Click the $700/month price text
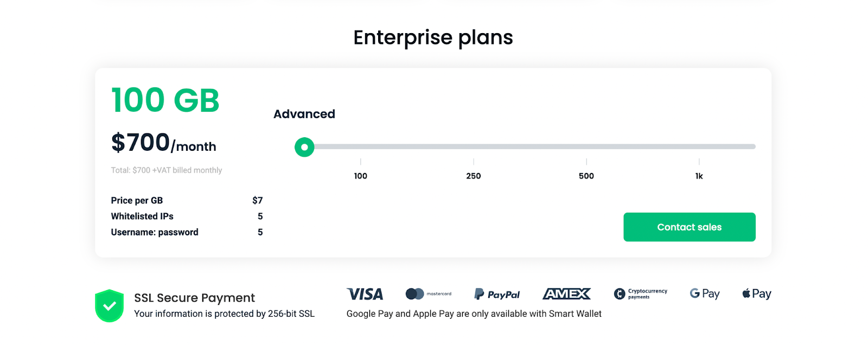Image resolution: width=868 pixels, height=346 pixels. (163, 143)
